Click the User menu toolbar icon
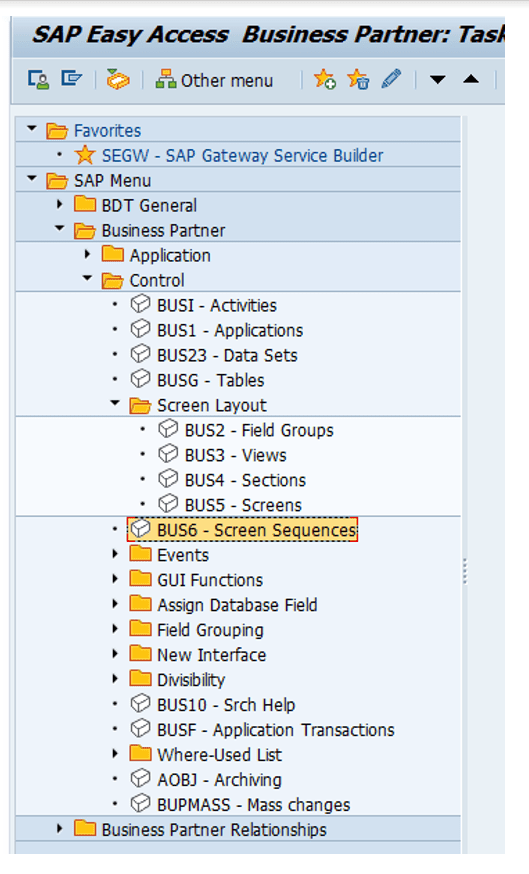Viewport: 529px width, 874px height. click(x=38, y=80)
